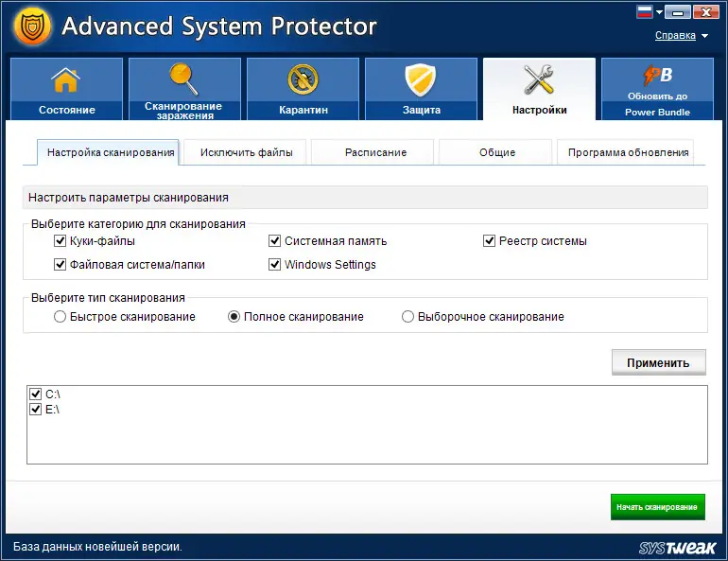Uncheck the C:\ drive checkbox

[x=35, y=394]
